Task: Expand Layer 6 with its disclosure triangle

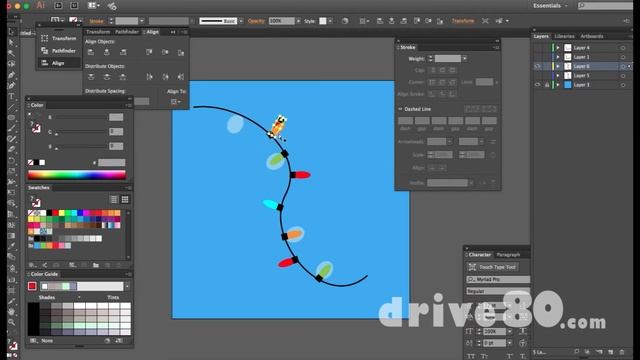Action: tap(558, 66)
